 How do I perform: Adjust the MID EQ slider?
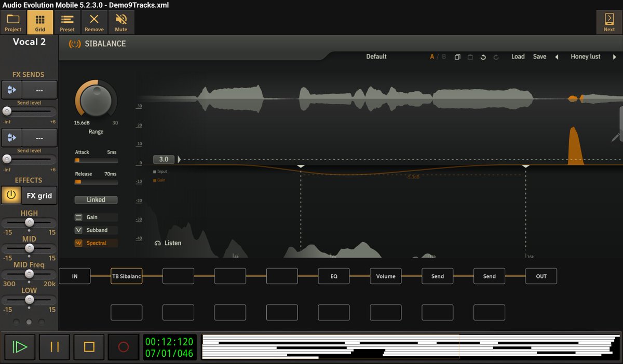[29, 248]
